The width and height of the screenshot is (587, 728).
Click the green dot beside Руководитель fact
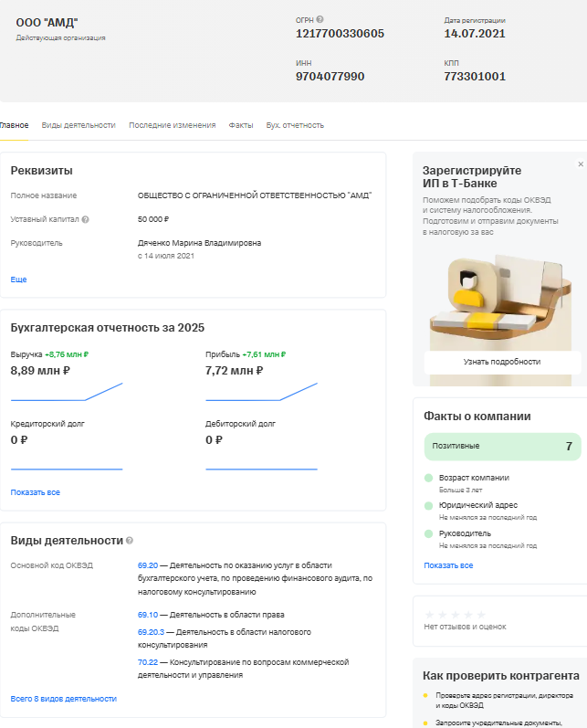(429, 534)
